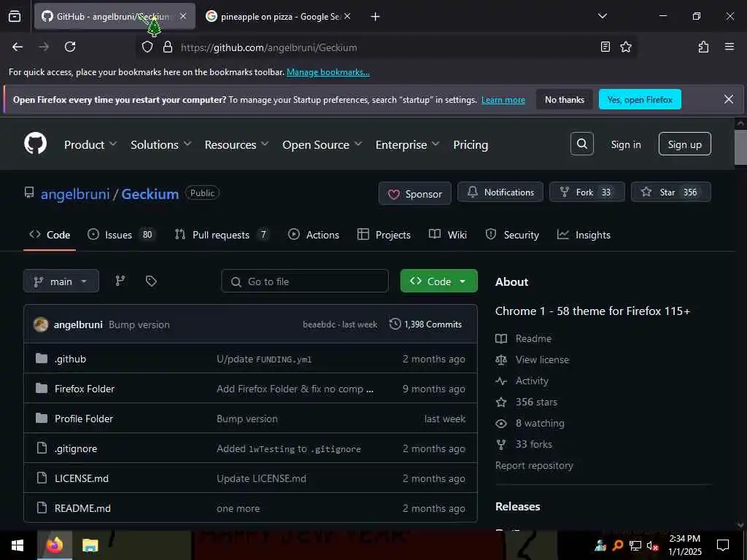Switch to the Code tab
Screen dimensions: 747x560
(50, 235)
